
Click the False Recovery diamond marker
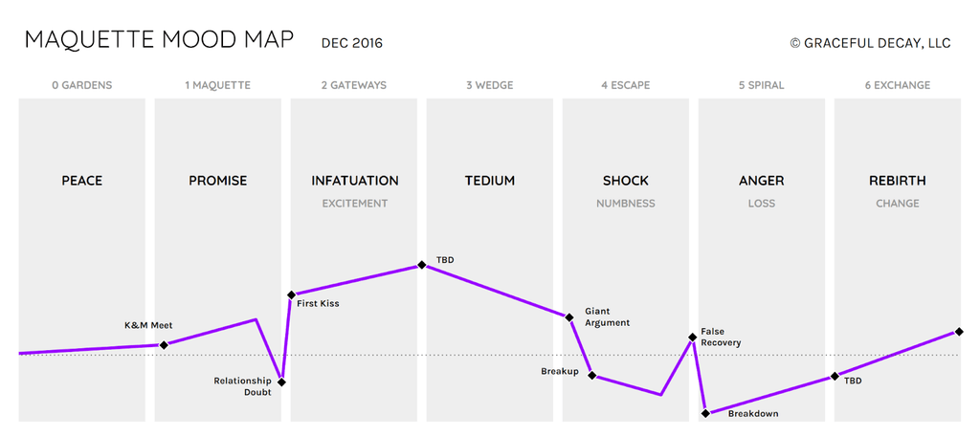691,337
